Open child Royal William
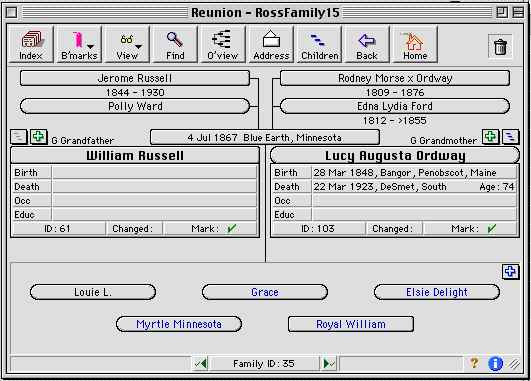 pos(351,324)
